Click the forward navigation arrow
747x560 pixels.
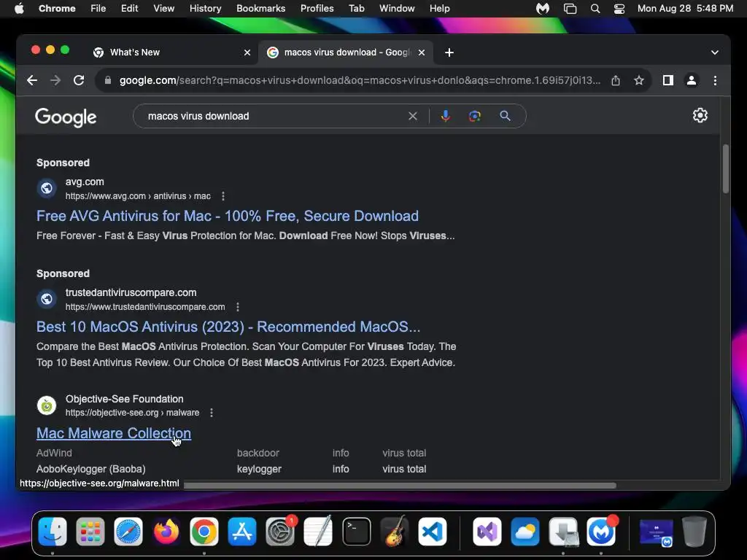coord(55,80)
